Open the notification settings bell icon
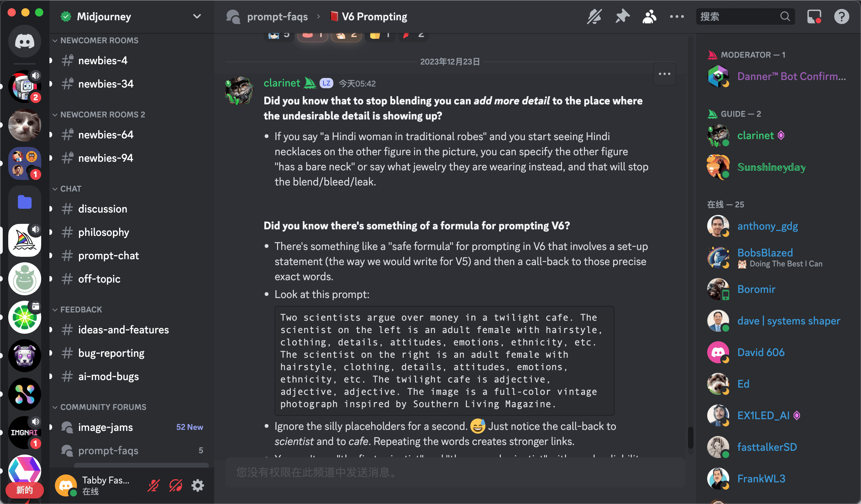 point(594,16)
